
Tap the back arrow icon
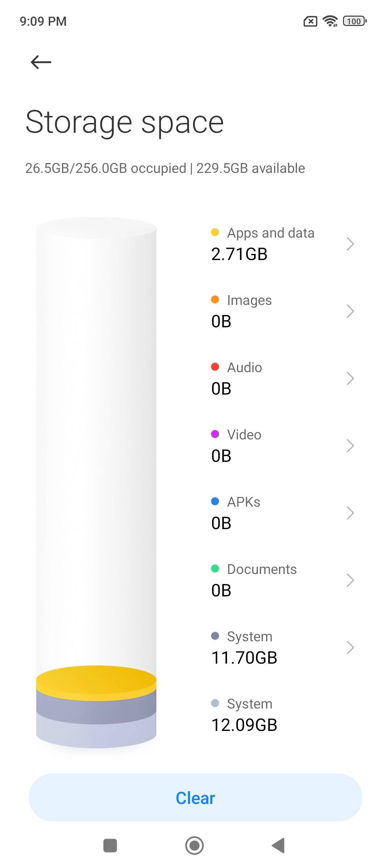coord(41,62)
